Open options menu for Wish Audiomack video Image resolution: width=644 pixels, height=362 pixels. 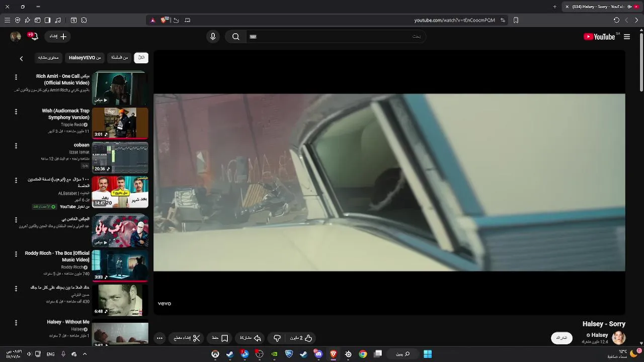tap(16, 112)
